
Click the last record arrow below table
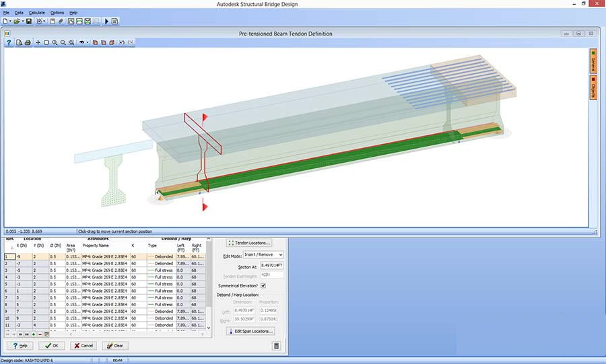[x=27, y=334]
